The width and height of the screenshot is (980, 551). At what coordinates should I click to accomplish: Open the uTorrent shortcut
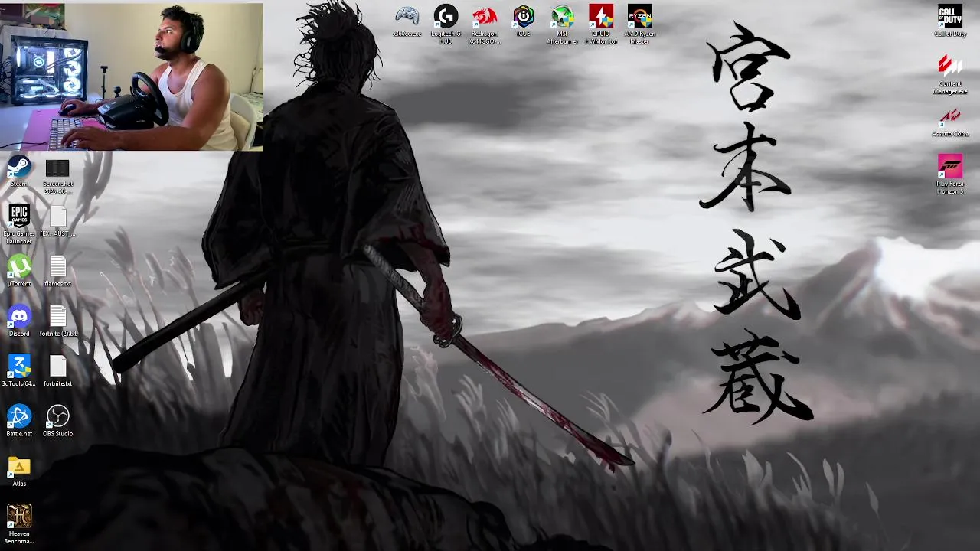[x=19, y=271]
